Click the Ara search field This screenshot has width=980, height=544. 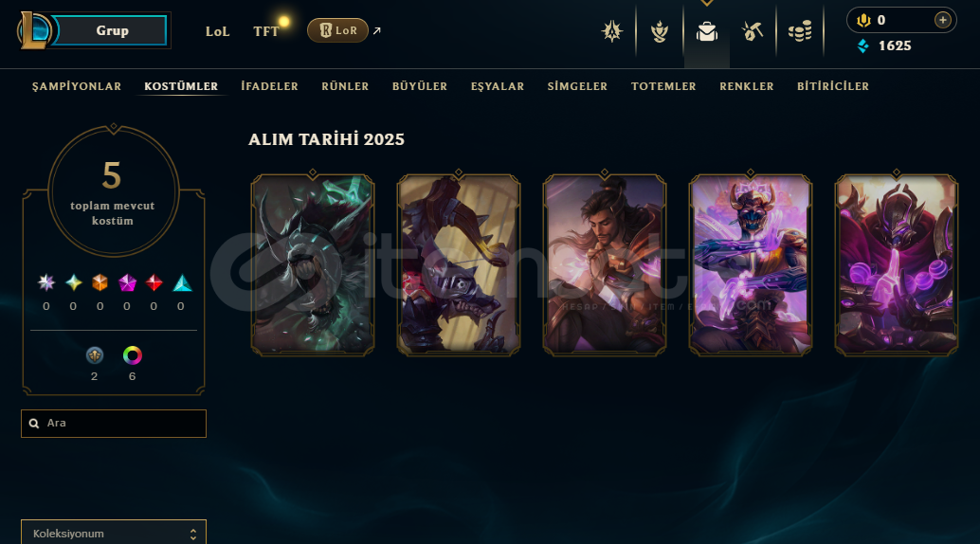click(114, 424)
